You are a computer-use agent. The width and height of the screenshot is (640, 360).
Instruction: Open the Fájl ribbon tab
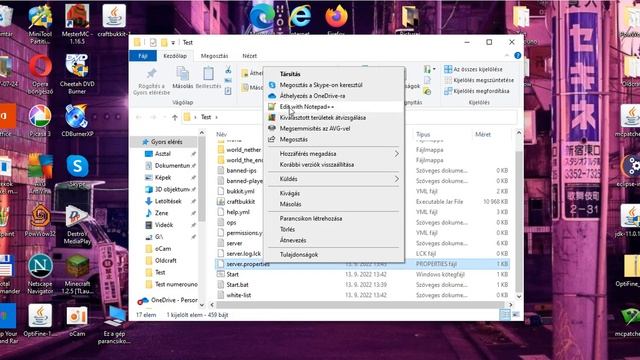tap(143, 56)
